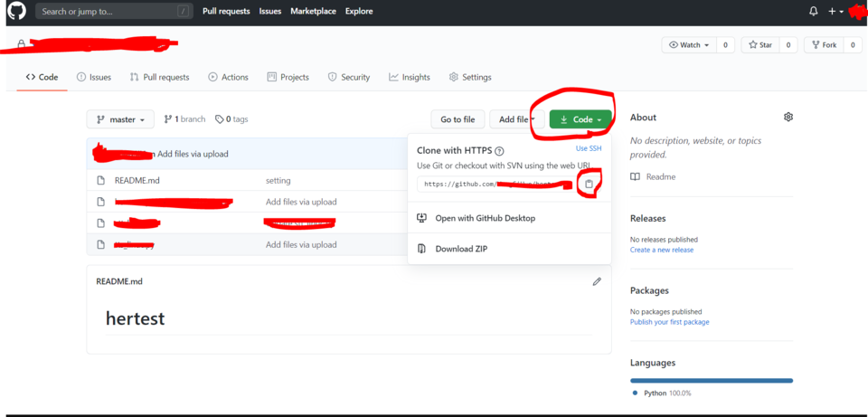This screenshot has height=417, width=868.
Task: Click the No description About text
Action: click(696, 147)
